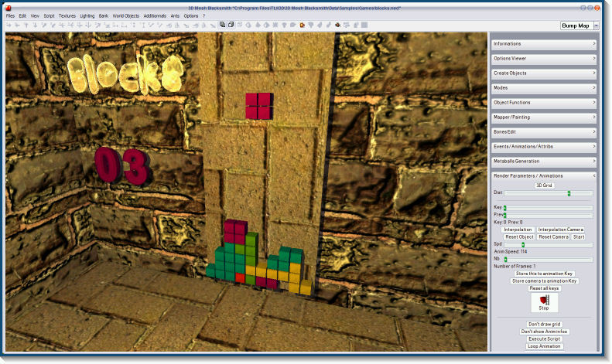The image size is (612, 364).
Task: Expand the Mapper/Painting panel
Action: tap(543, 117)
